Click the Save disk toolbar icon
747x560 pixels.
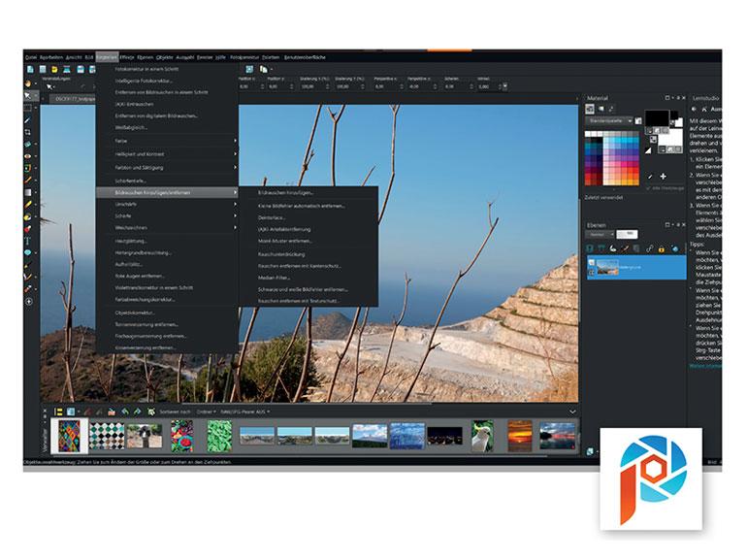tap(81, 70)
